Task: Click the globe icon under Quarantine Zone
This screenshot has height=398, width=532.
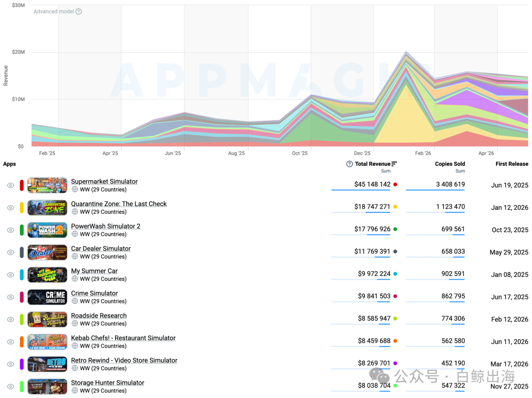Action: 75,212
